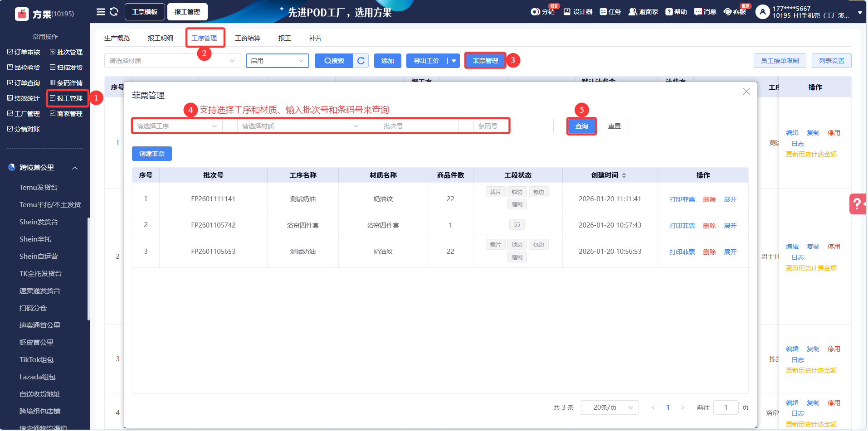Image resolution: width=868 pixels, height=431 pixels.
Task: Click the 批次号 input field
Action: (x=418, y=126)
